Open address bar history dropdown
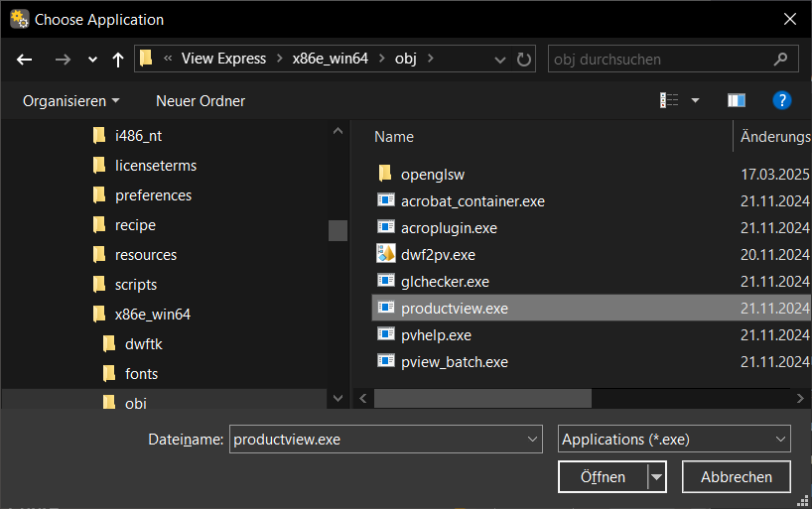Image resolution: width=812 pixels, height=509 pixels. (x=499, y=60)
